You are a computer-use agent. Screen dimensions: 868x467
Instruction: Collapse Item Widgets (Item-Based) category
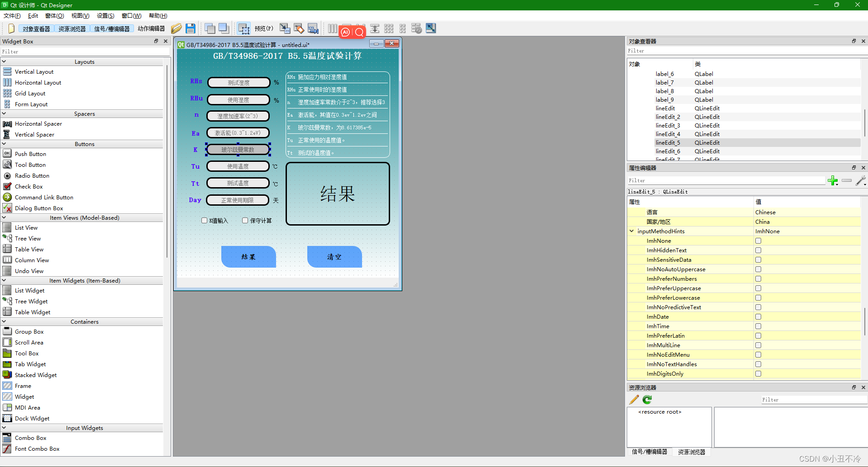point(4,280)
